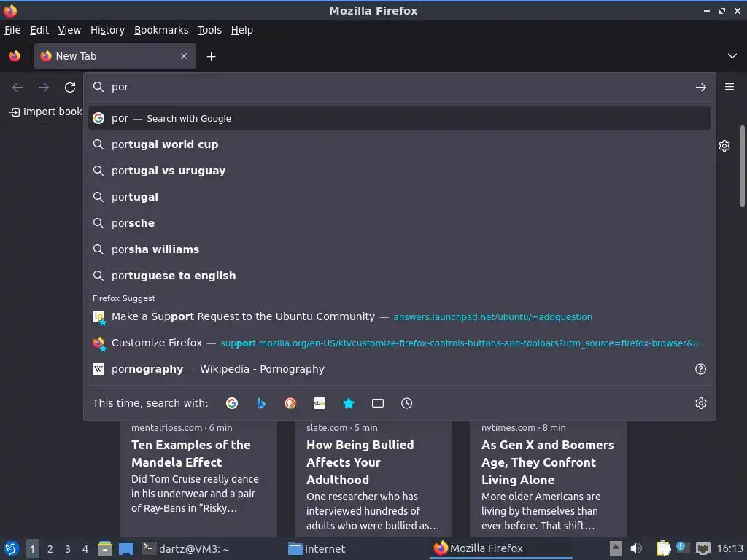747x560 pixels.
Task: Open Make a Support Request to Ubuntu Community
Action: [399, 316]
